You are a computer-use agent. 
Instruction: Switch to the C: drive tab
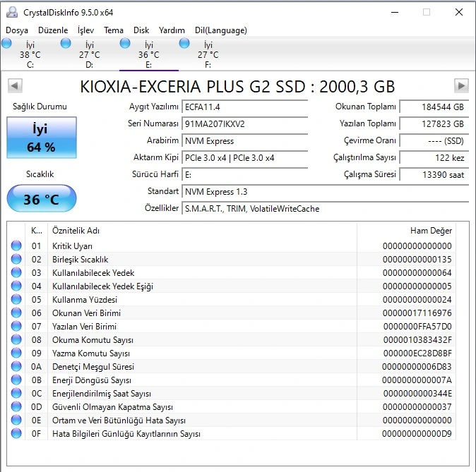[x=30, y=54]
